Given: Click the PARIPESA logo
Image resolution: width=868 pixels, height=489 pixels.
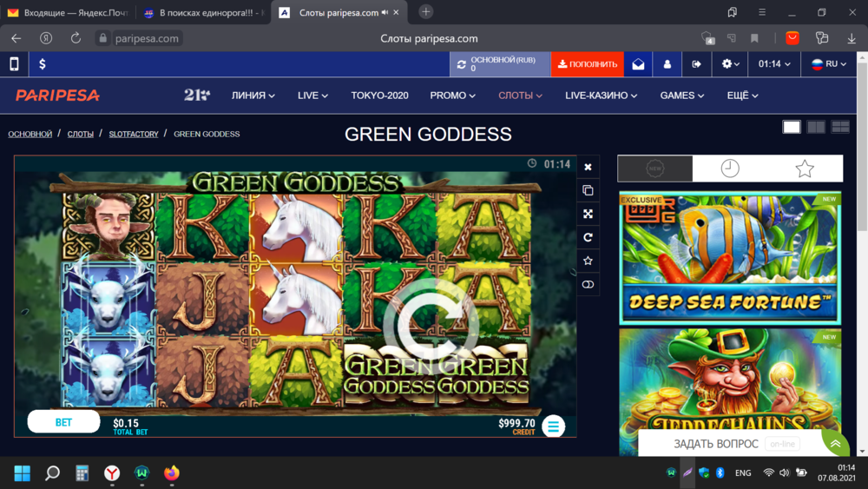Looking at the screenshot, I should pos(57,96).
